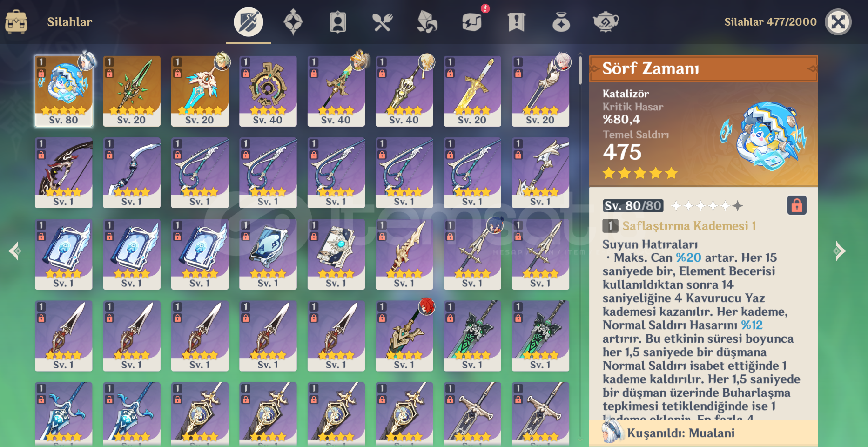Image resolution: width=868 pixels, height=447 pixels.
Task: Open the Character Development Items tab
Action: (338, 22)
